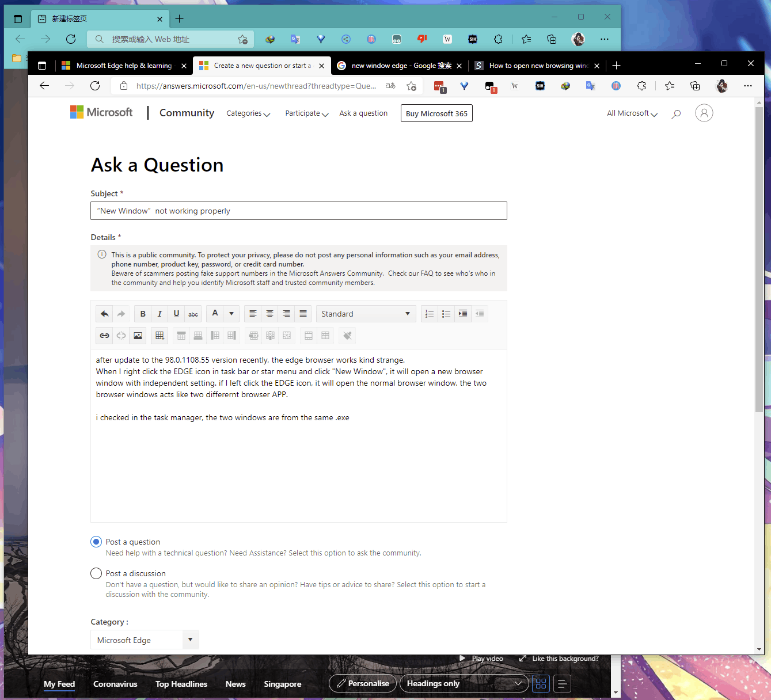771x700 pixels.
Task: Switch to Microsoft Edge help & learning tab
Action: pos(124,66)
